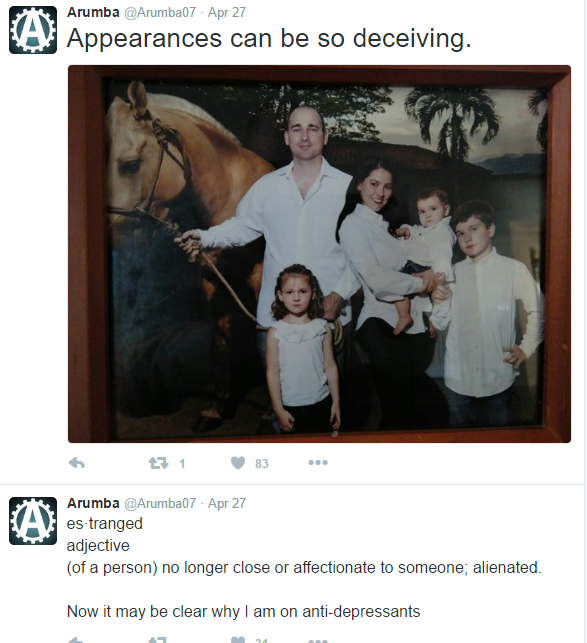
Task: Like the first tweet via the heart icon
Action: (x=238, y=463)
